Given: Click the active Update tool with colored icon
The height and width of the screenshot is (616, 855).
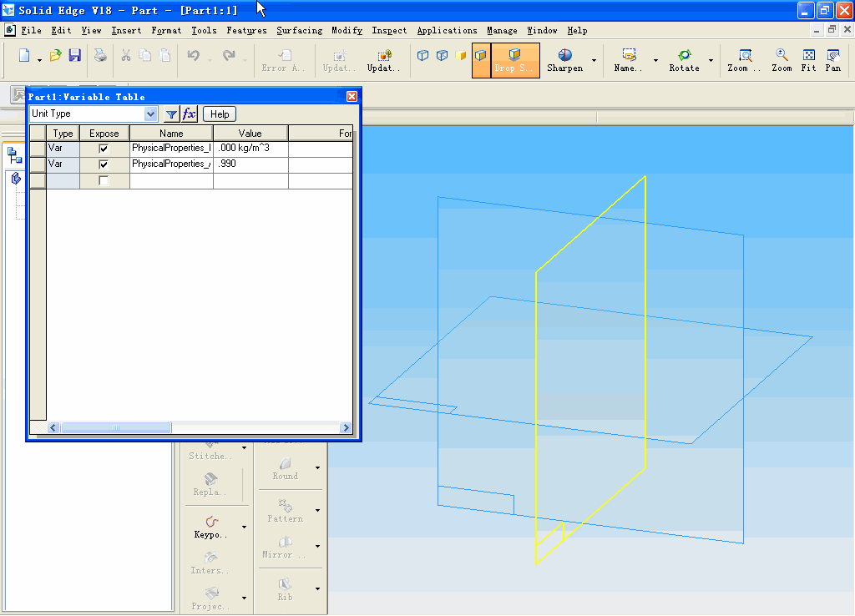Looking at the screenshot, I should pyautogui.click(x=384, y=60).
